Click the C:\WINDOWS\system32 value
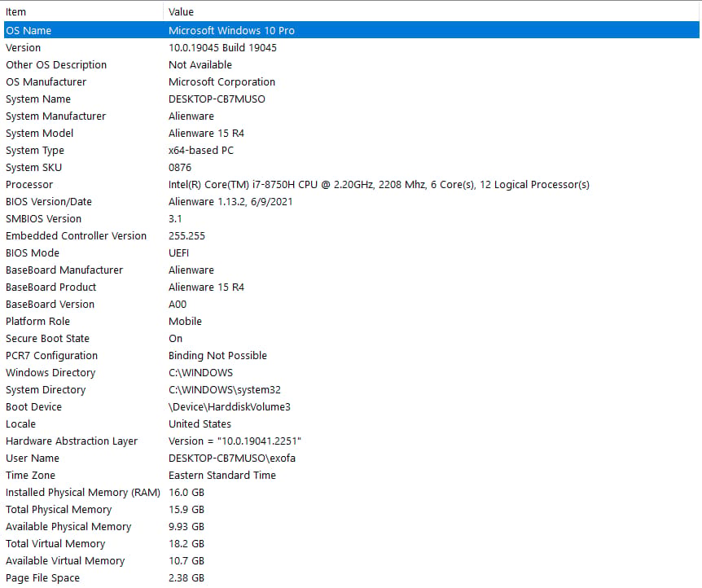Viewport: 702px width, 588px height. [224, 389]
